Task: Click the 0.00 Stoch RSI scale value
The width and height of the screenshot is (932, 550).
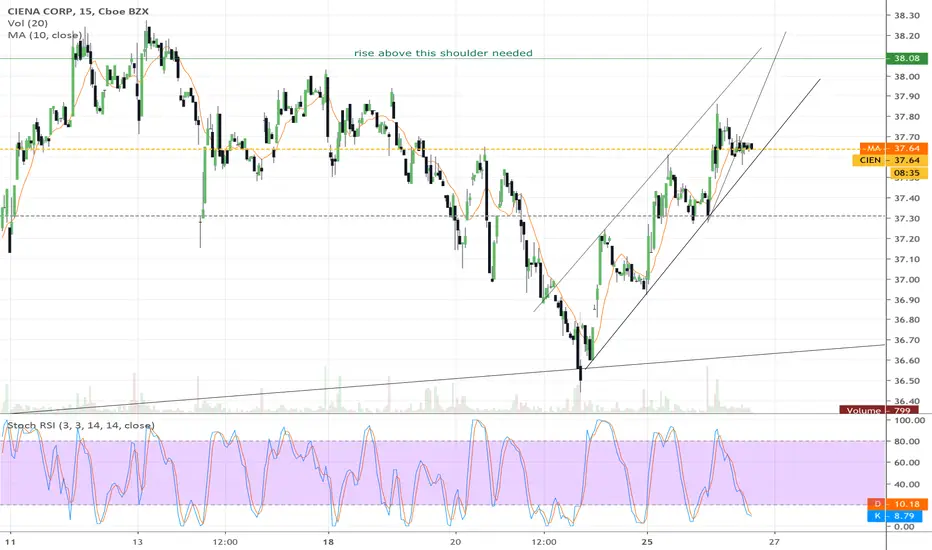Action: tap(904, 527)
